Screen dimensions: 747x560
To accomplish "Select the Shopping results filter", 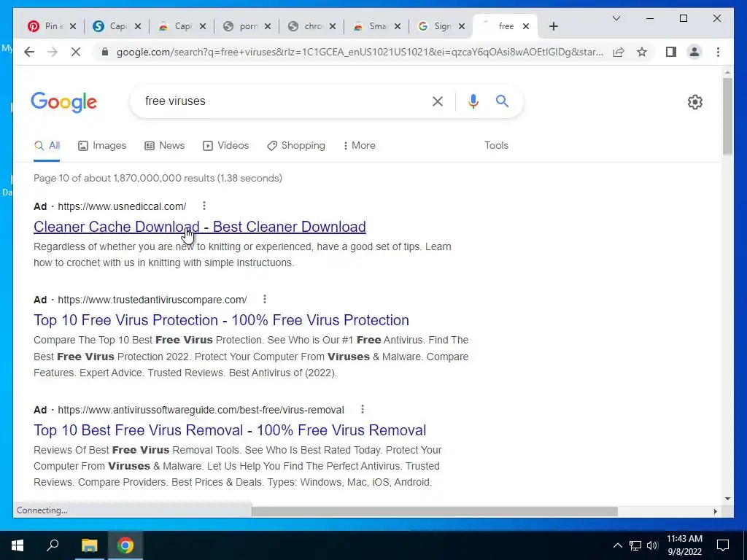I will [x=296, y=146].
